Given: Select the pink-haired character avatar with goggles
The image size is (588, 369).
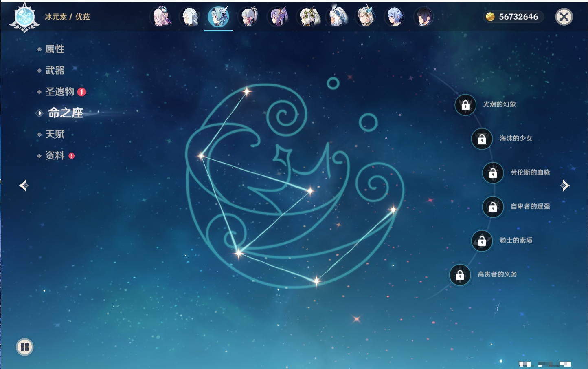Looking at the screenshot, I should [162, 17].
